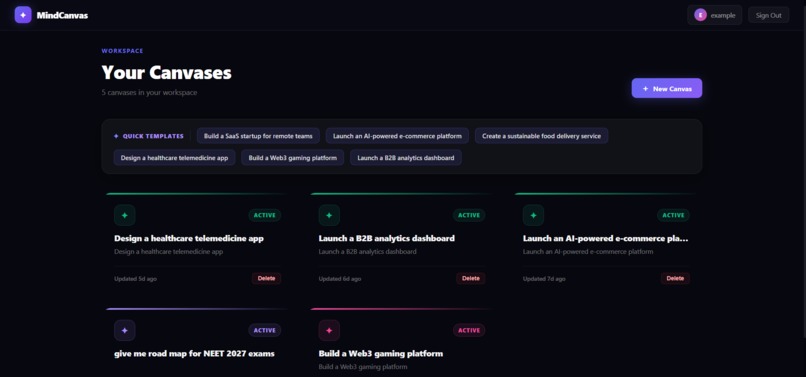Click the 'Updated 6d ago' text
The height and width of the screenshot is (377, 806).
click(340, 279)
